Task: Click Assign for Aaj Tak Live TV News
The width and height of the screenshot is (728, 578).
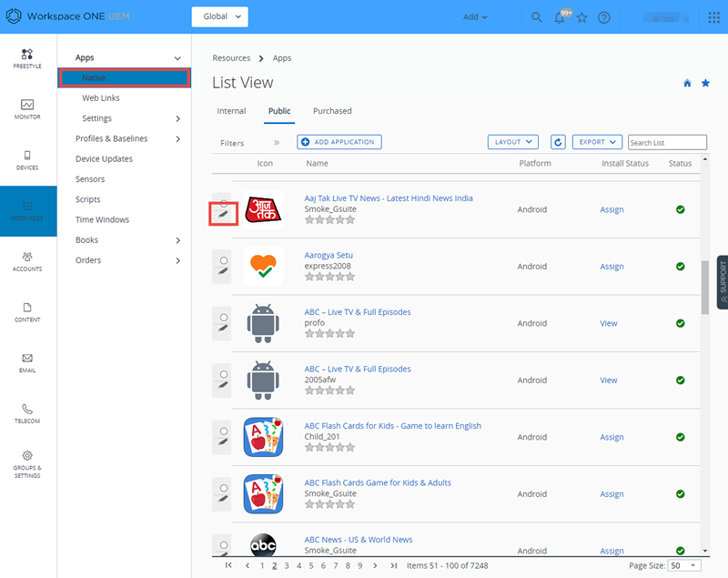Action: pos(612,209)
